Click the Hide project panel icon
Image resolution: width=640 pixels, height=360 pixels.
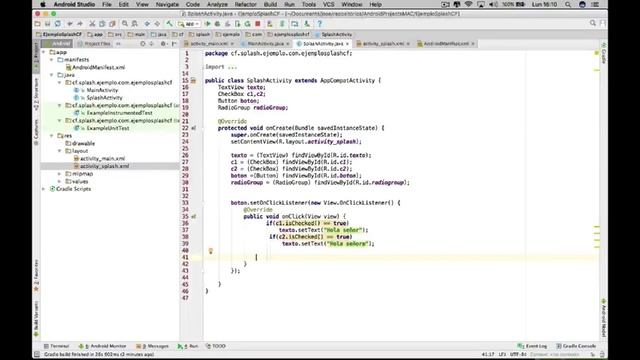point(174,44)
